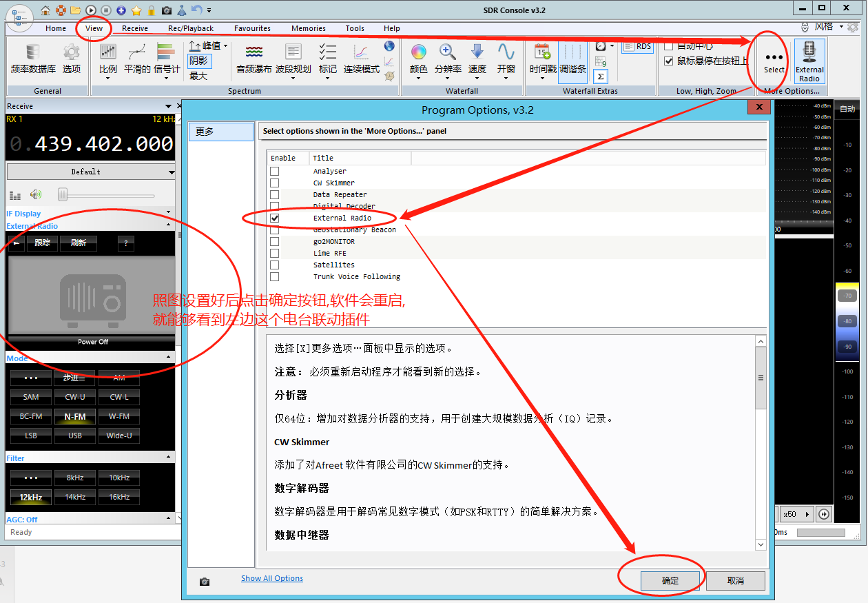Click the camera screenshot icon in Program Options
This screenshot has height=603, width=868.
[205, 582]
